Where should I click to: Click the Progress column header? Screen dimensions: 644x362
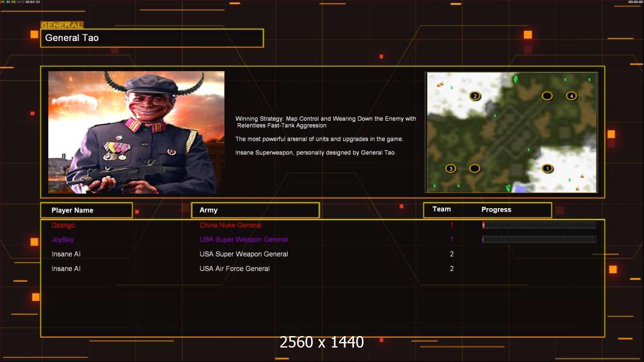pyautogui.click(x=496, y=209)
